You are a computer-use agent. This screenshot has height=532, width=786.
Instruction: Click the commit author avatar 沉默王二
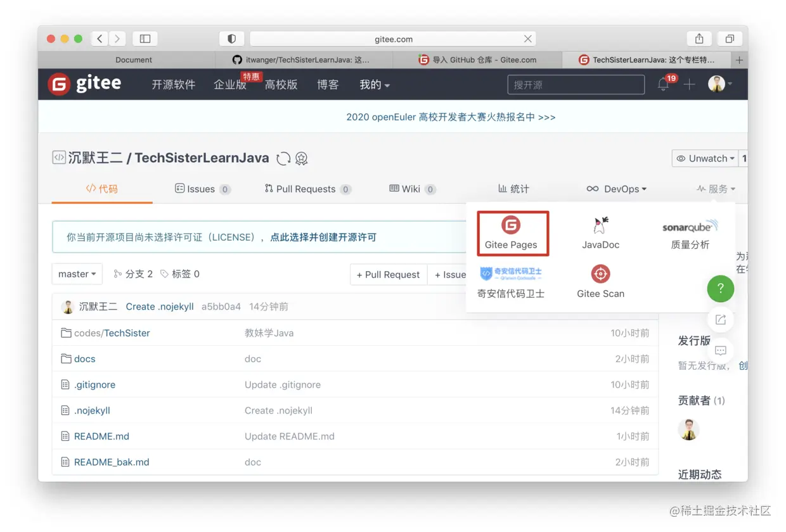click(x=67, y=307)
